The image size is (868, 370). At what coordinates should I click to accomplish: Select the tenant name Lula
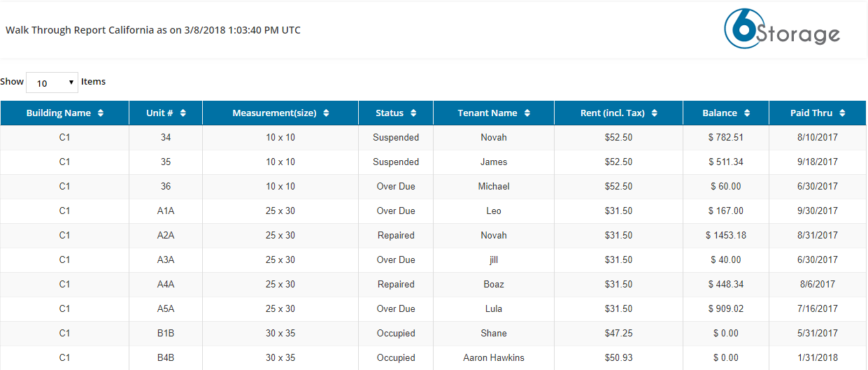click(494, 309)
